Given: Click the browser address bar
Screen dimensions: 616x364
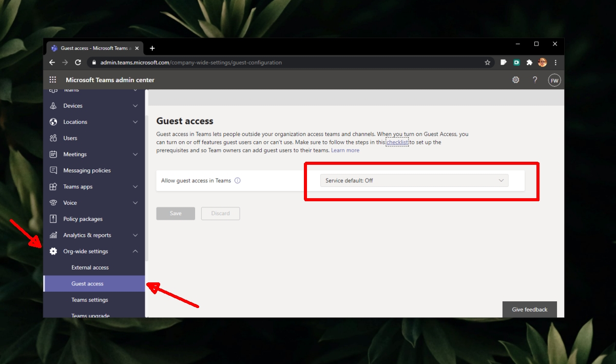Looking at the screenshot, I should click(x=291, y=63).
